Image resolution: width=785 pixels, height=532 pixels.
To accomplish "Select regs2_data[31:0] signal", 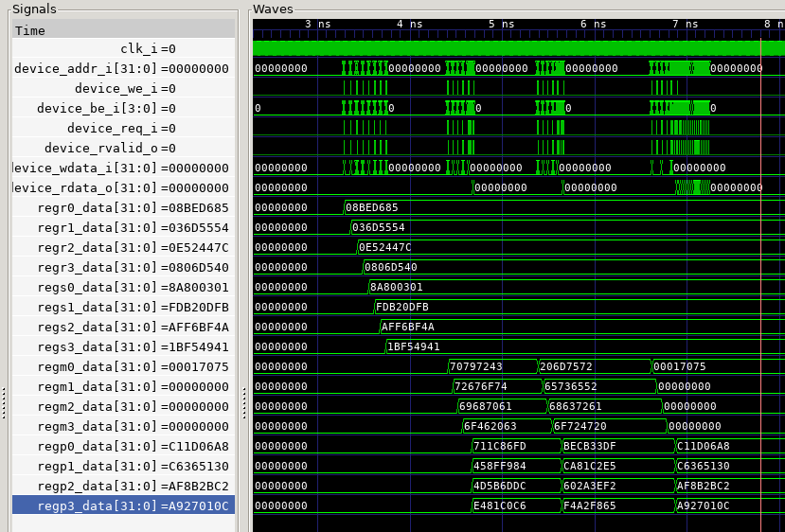I will [x=123, y=327].
